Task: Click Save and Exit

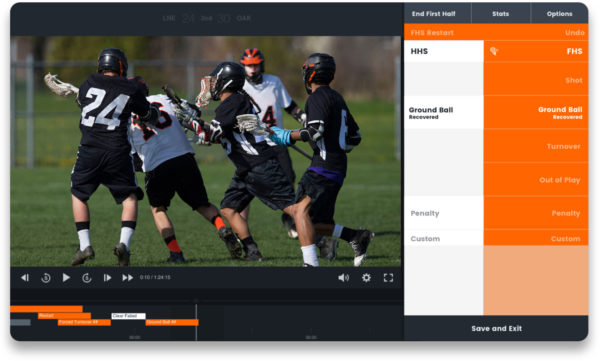Action: (496, 328)
